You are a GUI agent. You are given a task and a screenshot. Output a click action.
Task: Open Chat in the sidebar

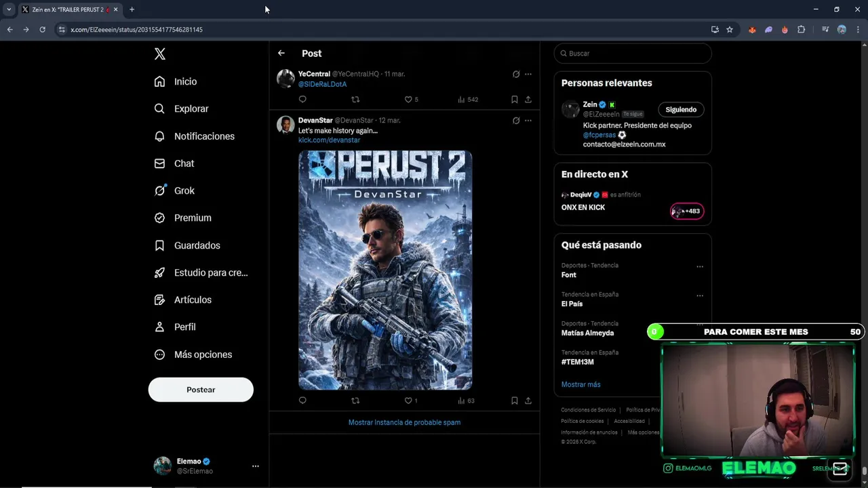174,163
